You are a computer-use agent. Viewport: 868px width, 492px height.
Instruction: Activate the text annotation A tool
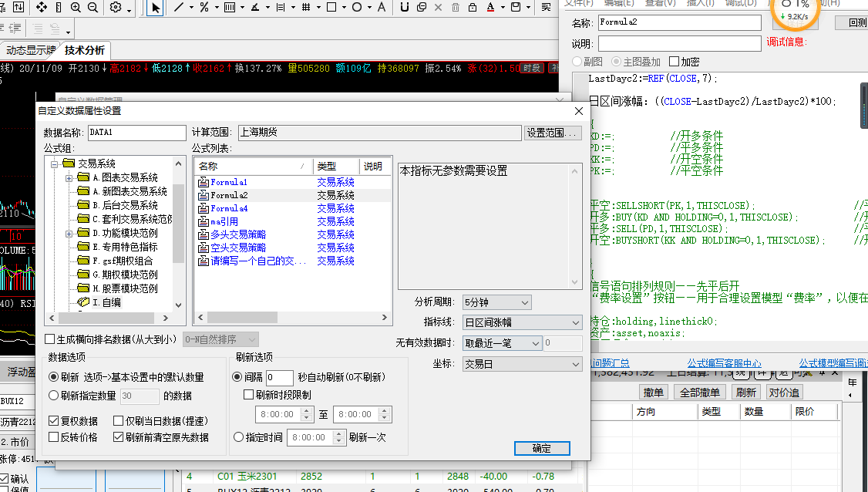coord(382,7)
